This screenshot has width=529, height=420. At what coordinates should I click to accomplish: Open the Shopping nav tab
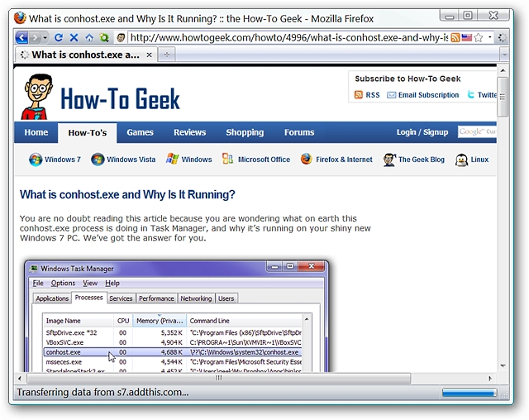coord(245,132)
